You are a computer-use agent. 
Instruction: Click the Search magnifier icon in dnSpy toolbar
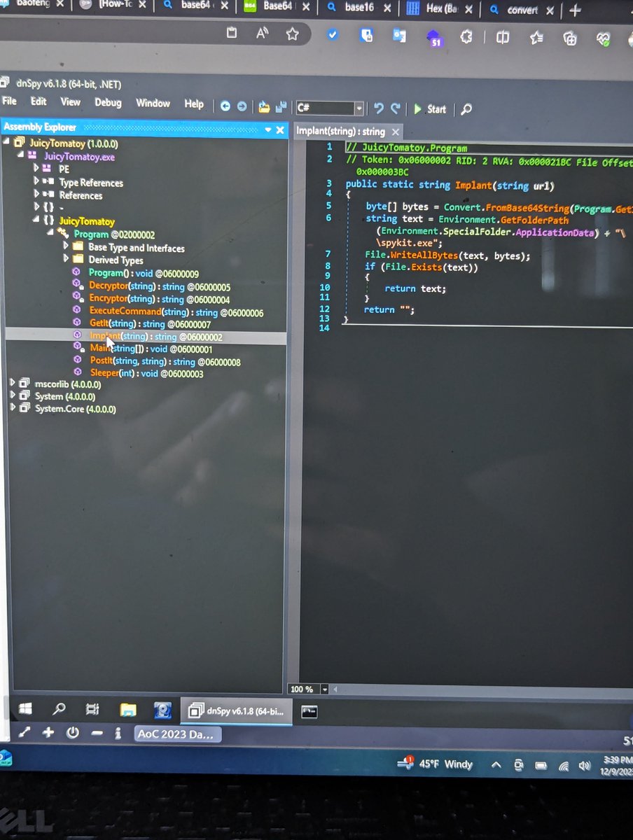pos(466,109)
